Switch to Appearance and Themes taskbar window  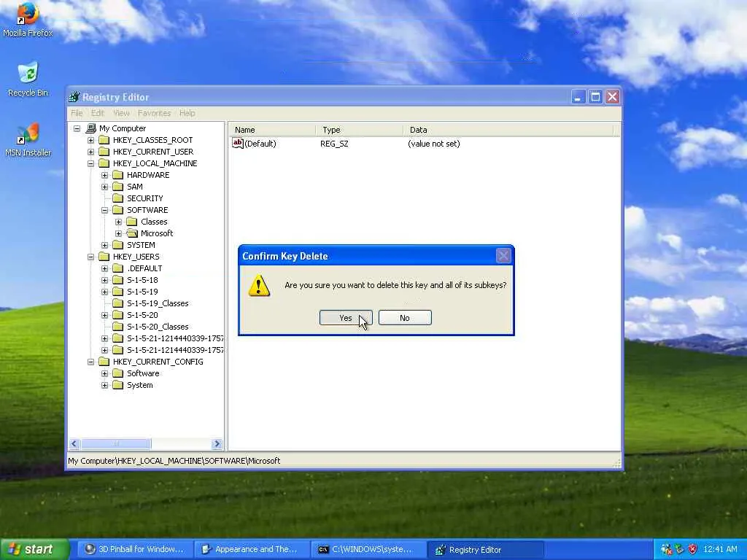pos(252,549)
